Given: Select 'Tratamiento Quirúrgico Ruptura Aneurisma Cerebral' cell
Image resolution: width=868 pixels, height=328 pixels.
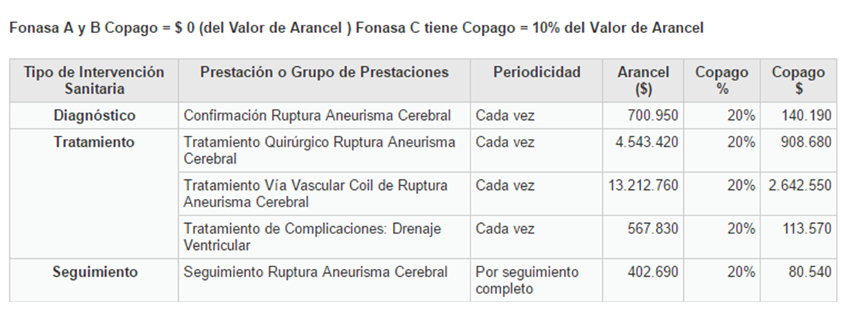Looking at the screenshot, I should pyautogui.click(x=319, y=150).
